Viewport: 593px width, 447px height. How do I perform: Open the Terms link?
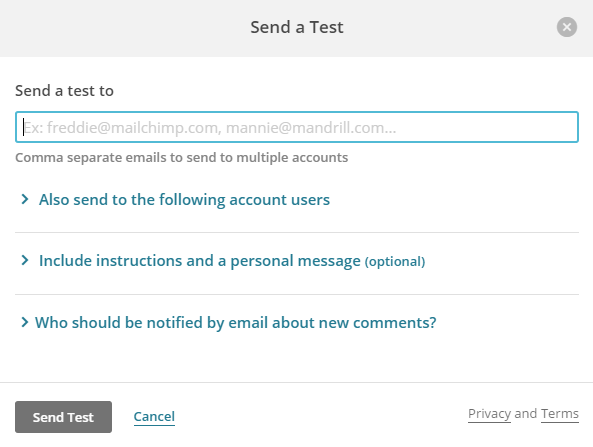click(560, 414)
